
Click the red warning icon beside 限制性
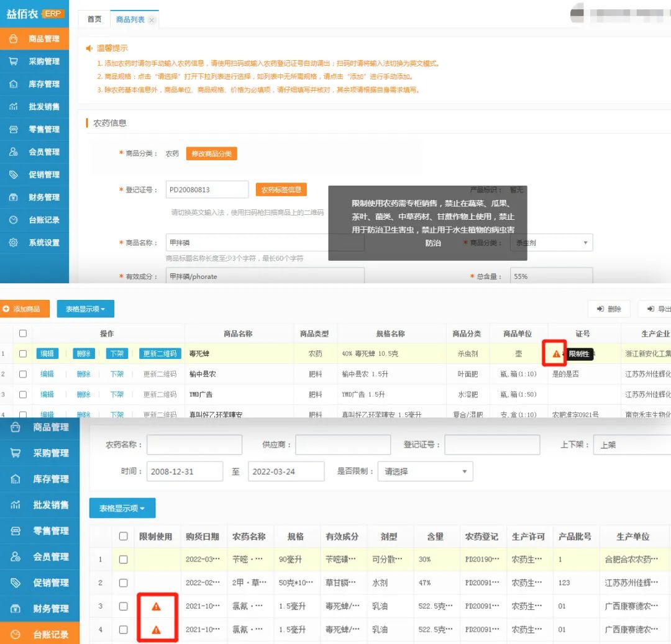[x=556, y=354]
